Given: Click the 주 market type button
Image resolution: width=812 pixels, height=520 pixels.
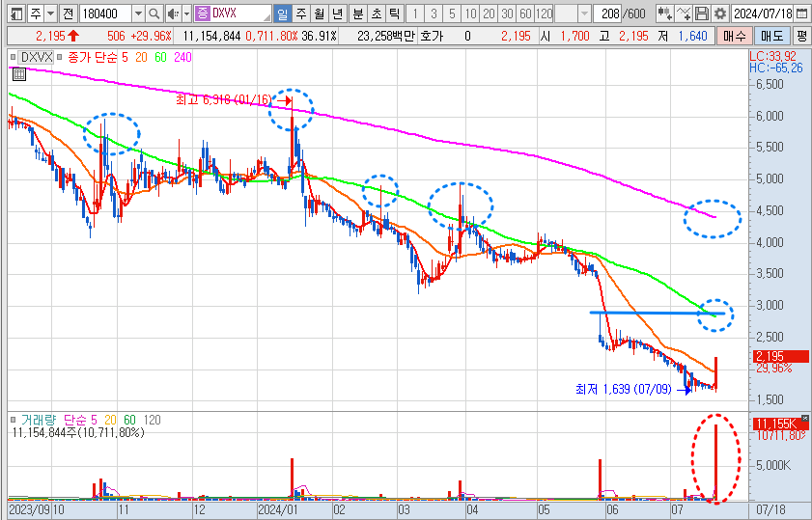Looking at the screenshot, I should (x=35, y=14).
